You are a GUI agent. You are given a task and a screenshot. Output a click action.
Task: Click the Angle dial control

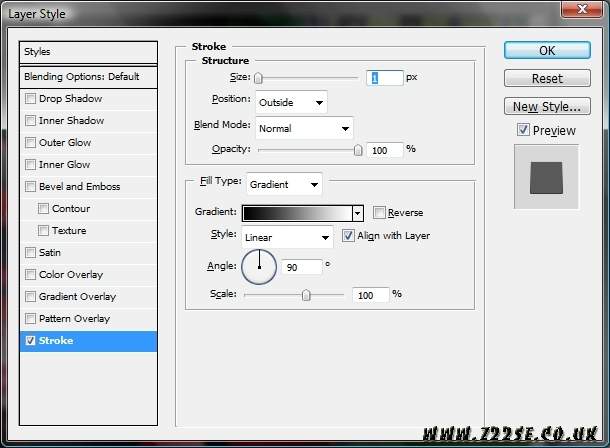click(259, 267)
